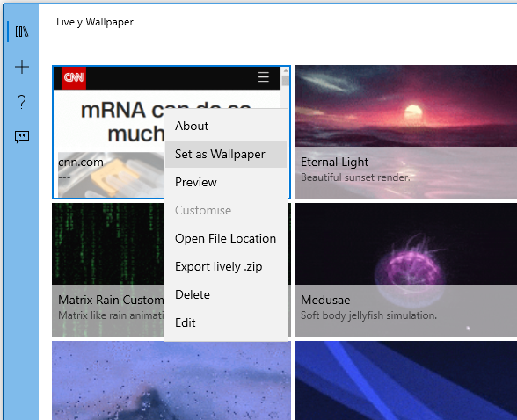Screen dimensions: 517x420
Task: Click the hamburger menu in CNN preview
Action: click(264, 77)
